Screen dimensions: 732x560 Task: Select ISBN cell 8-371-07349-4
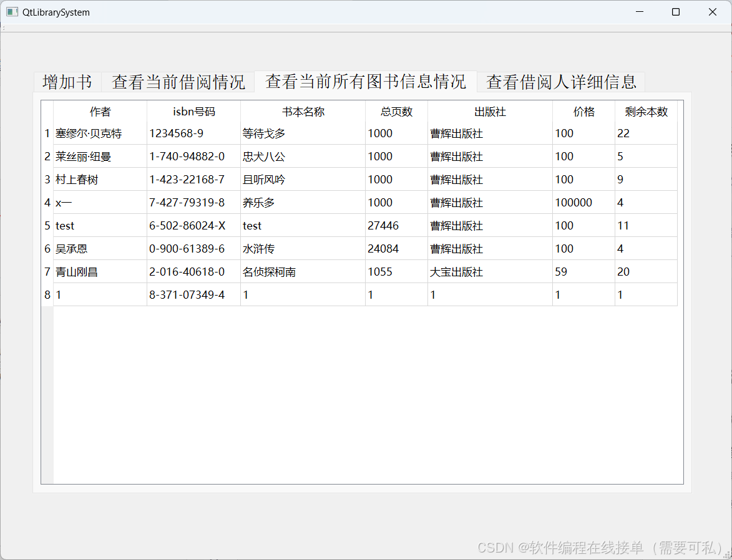[193, 294]
